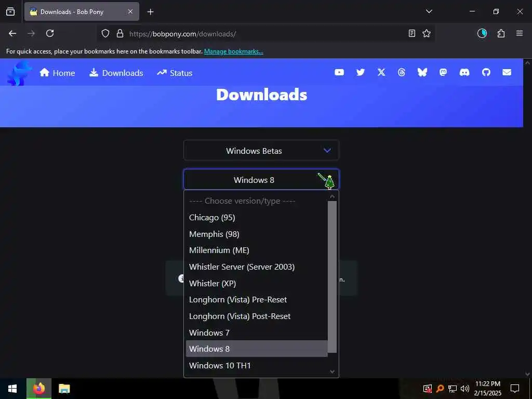Click the dropdown list scroll up arrow
Image resolution: width=532 pixels, height=399 pixels.
click(332, 196)
